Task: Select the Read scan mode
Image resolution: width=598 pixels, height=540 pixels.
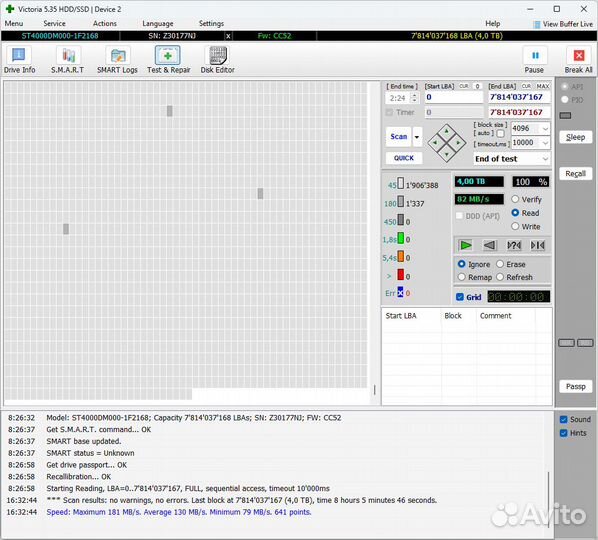Action: (525, 213)
